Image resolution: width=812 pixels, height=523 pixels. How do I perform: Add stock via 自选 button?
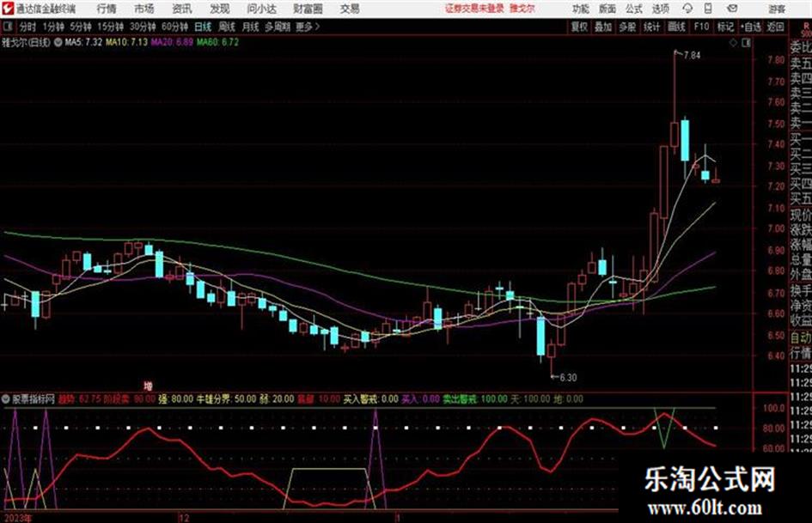(x=751, y=27)
